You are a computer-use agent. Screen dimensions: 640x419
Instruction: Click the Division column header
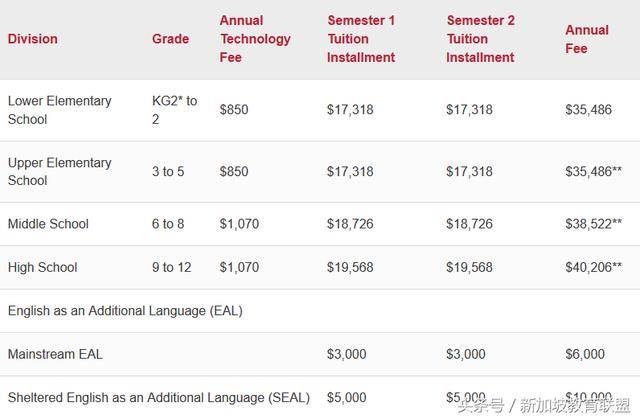33,39
